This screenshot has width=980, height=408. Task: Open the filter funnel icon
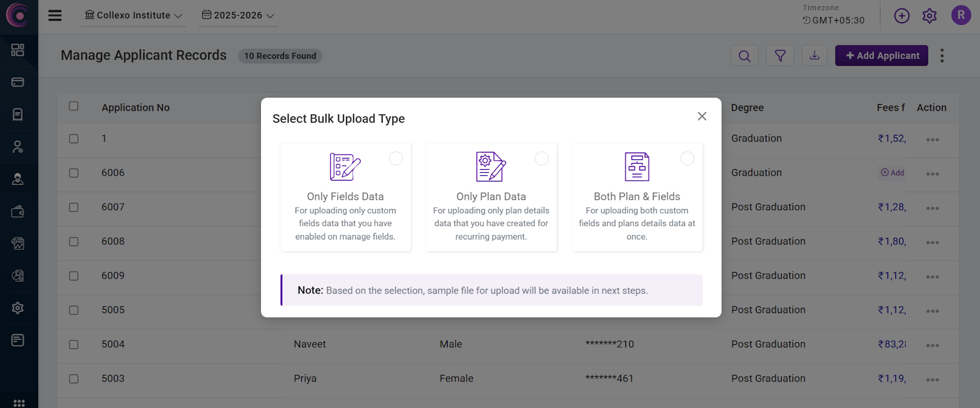pos(780,56)
